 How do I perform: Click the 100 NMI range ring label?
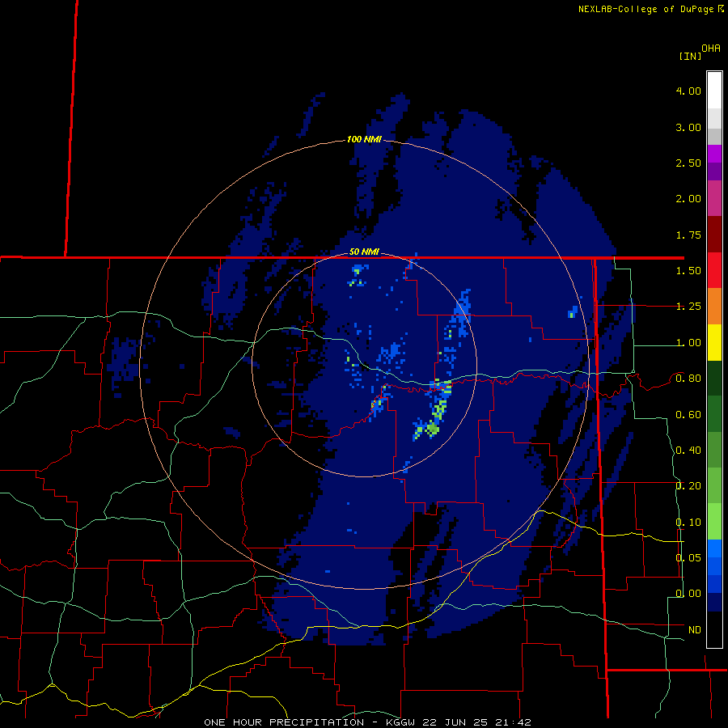(364, 139)
